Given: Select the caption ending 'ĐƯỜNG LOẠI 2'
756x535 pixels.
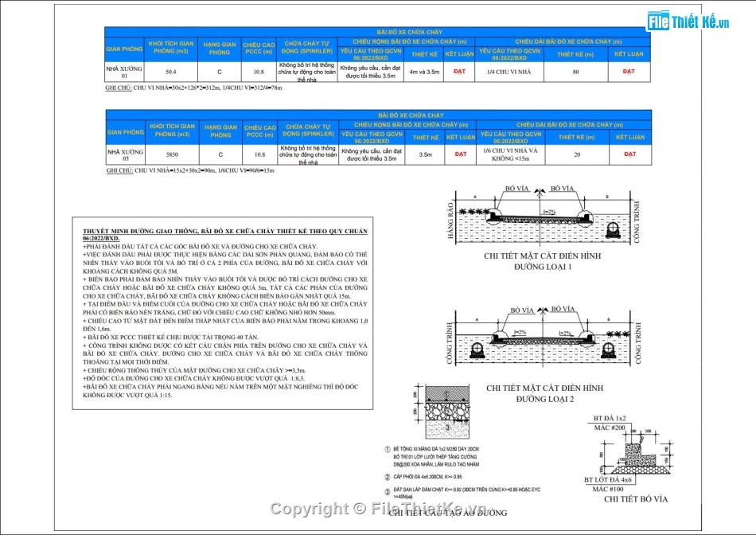Looking at the screenshot, I should tap(545, 393).
